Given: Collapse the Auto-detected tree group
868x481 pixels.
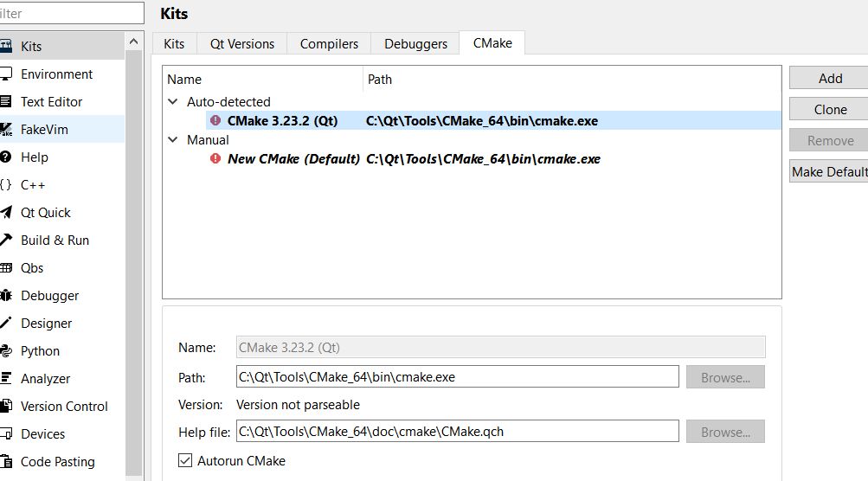Looking at the screenshot, I should [173, 102].
